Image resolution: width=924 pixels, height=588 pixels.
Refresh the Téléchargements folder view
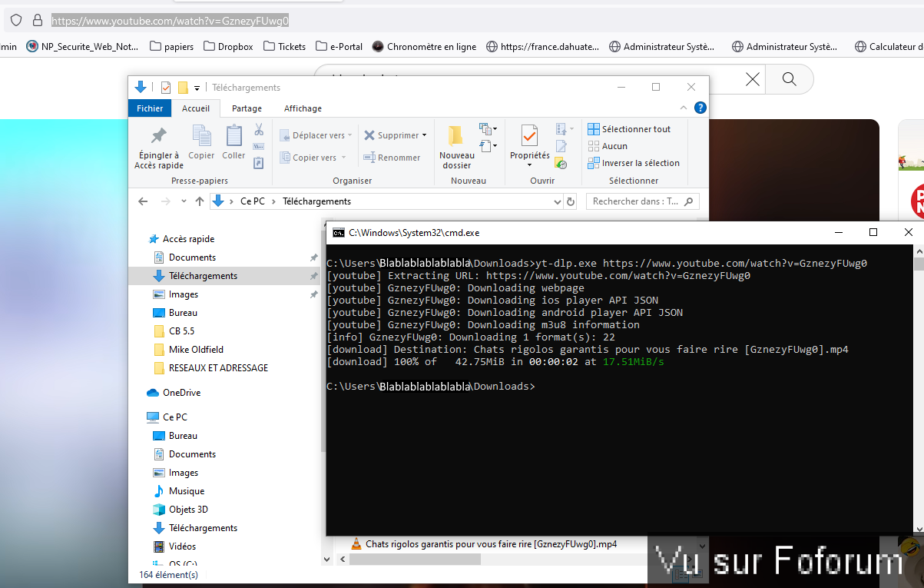pos(571,201)
